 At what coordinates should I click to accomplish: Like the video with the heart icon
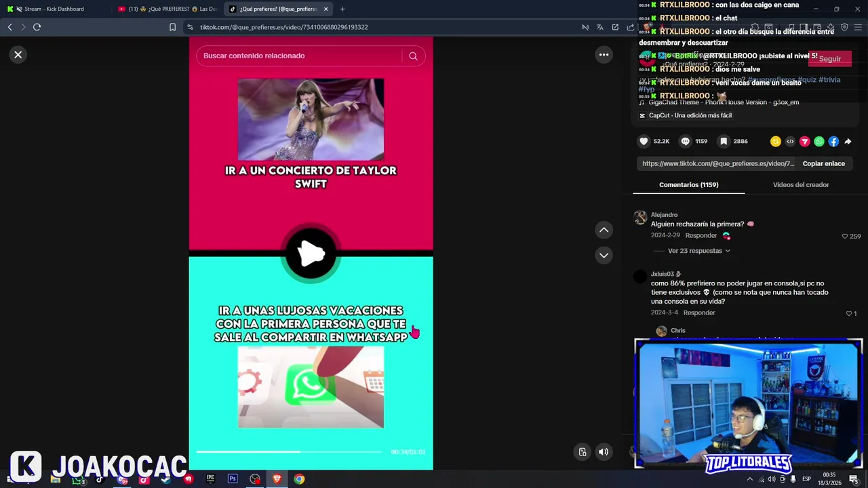pos(644,142)
